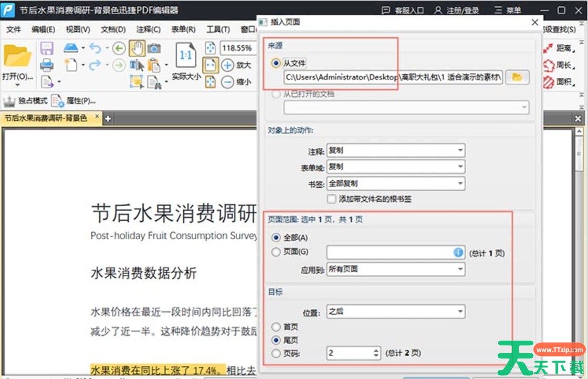Click the 注册/登录 login link
The width and height of the screenshot is (588, 379).
tap(456, 11)
